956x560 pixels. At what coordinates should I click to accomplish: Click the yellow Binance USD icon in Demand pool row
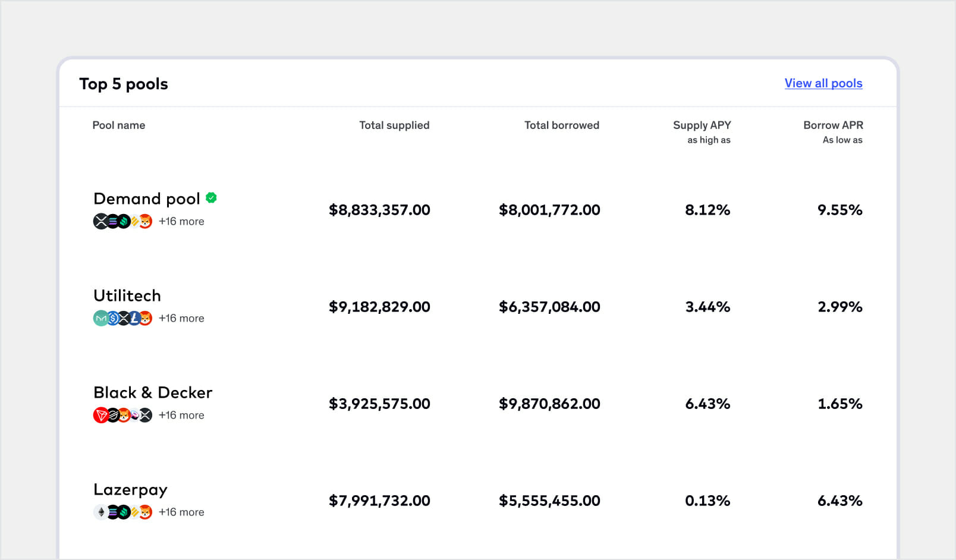pos(135,222)
